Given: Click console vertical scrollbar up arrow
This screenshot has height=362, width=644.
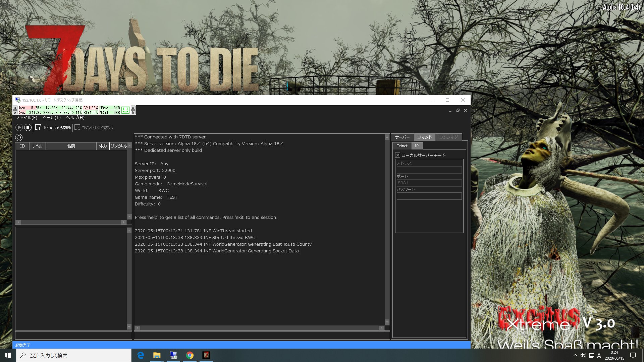Looking at the screenshot, I should [387, 137].
